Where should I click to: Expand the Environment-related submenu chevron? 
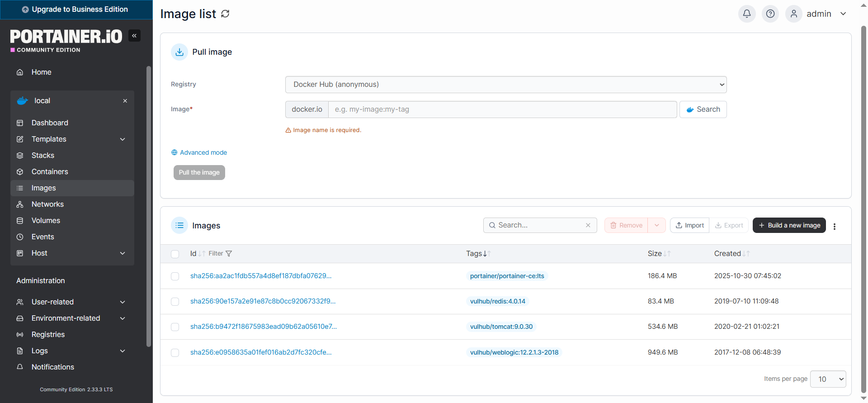point(123,318)
